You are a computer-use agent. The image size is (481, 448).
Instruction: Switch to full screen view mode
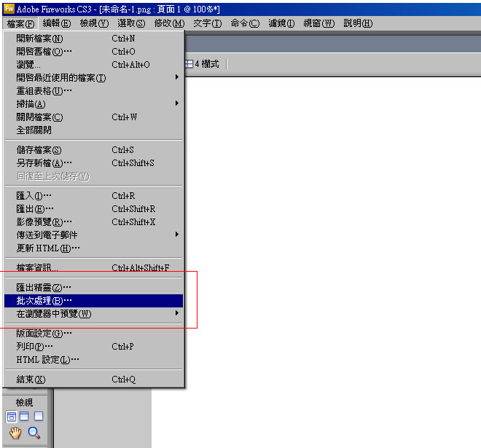[x=39, y=417]
